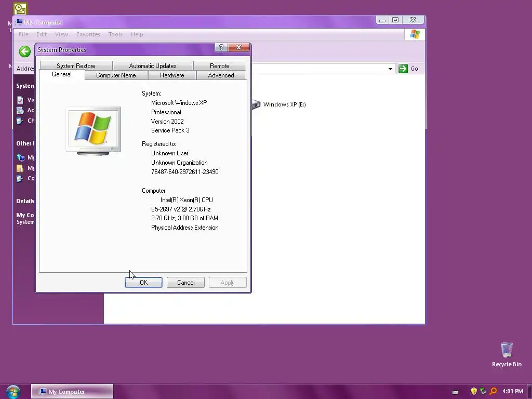
Task: Open the Remote tab
Action: (x=220, y=66)
